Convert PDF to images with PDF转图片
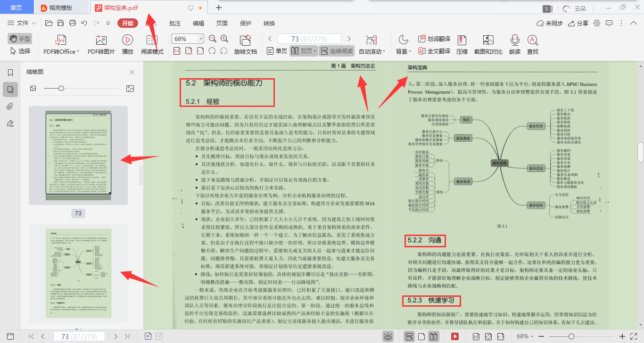644x343 pixels. click(x=101, y=45)
